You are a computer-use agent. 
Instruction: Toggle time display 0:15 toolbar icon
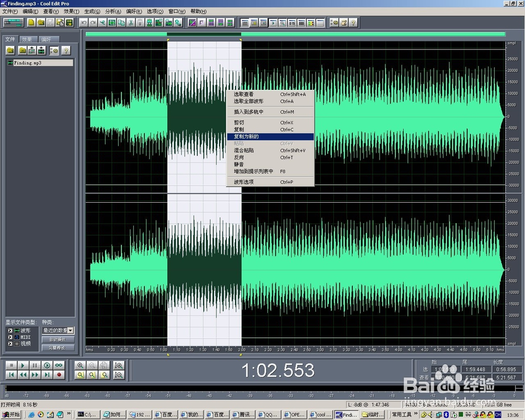(x=292, y=23)
